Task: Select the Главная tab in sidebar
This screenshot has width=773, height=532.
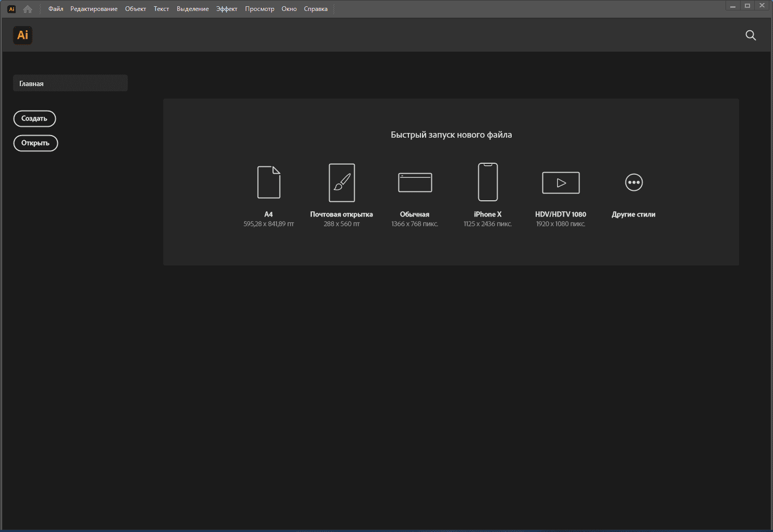Action: [70, 83]
